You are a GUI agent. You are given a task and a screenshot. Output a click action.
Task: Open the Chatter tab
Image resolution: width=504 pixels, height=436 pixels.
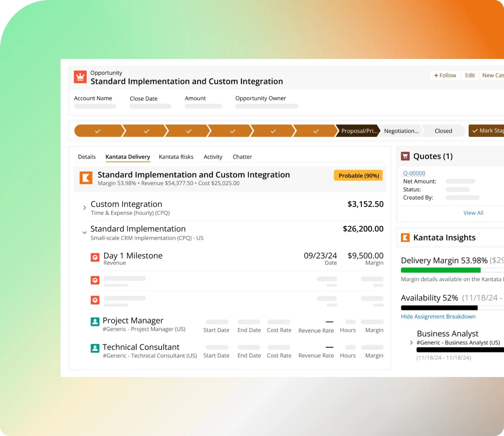pyautogui.click(x=242, y=157)
